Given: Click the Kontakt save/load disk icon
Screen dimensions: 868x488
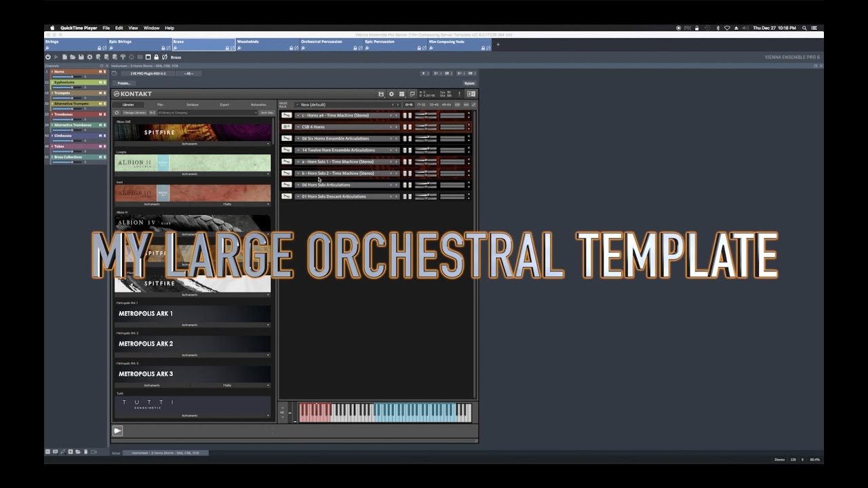Looking at the screenshot, I should pos(381,94).
